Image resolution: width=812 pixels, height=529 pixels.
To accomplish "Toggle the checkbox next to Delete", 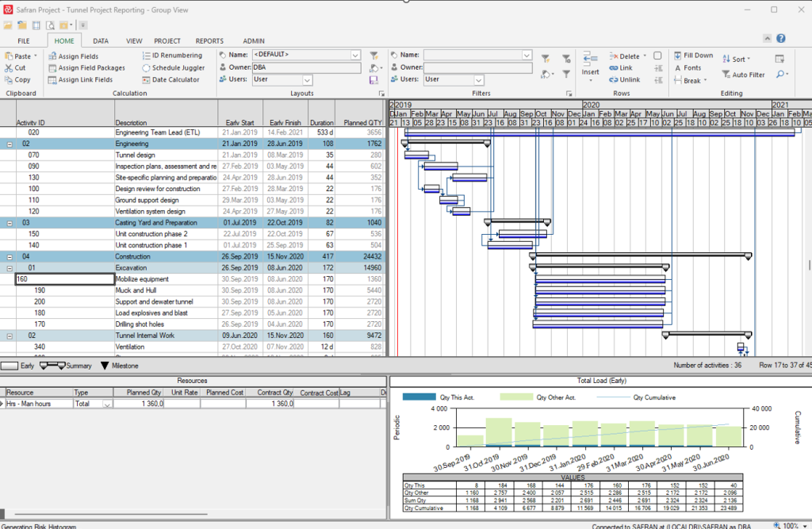I will click(657, 56).
